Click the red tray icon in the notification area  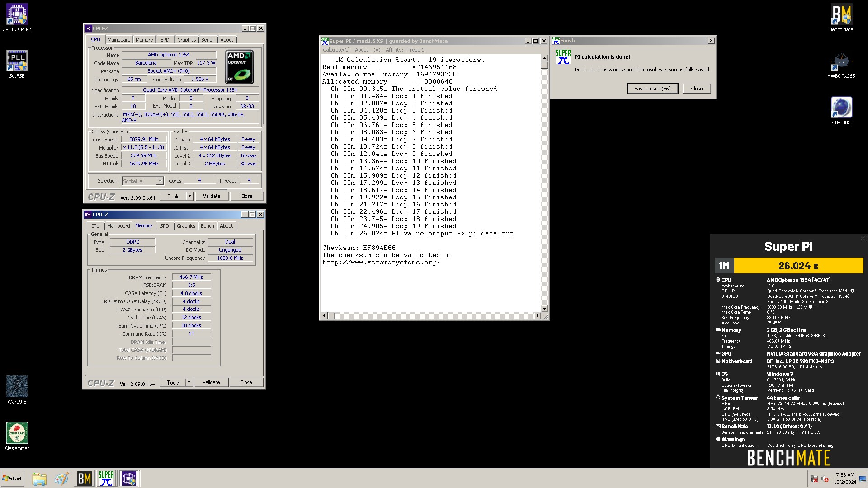pyautogui.click(x=814, y=479)
